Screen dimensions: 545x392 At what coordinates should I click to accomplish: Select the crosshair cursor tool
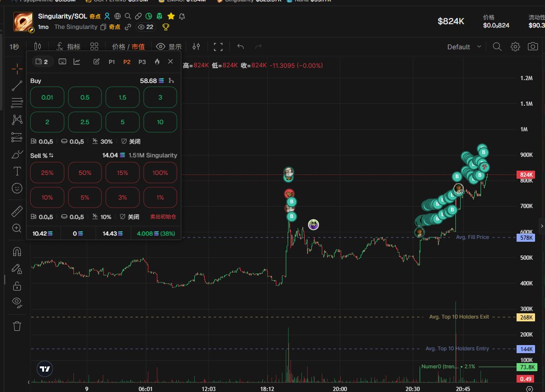tap(17, 69)
